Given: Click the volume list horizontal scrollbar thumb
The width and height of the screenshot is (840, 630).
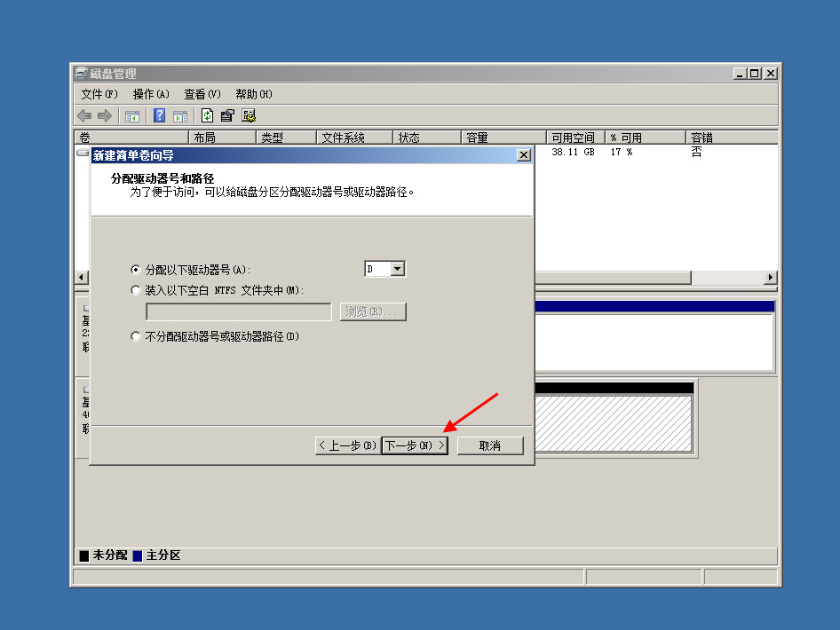Looking at the screenshot, I should tap(613, 277).
